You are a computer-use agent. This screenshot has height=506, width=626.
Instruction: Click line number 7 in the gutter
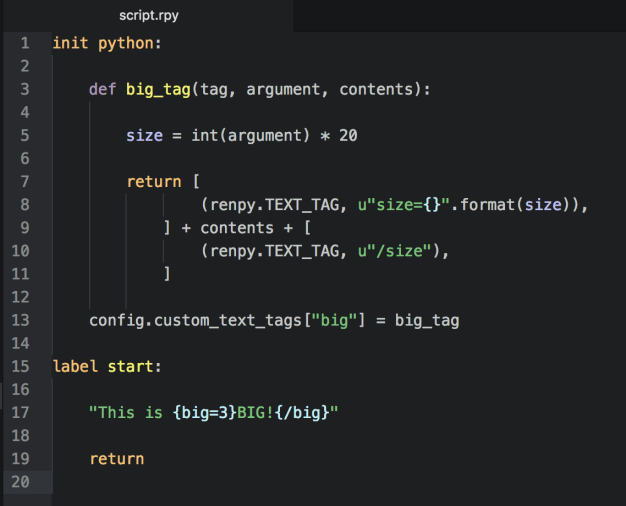point(24,182)
